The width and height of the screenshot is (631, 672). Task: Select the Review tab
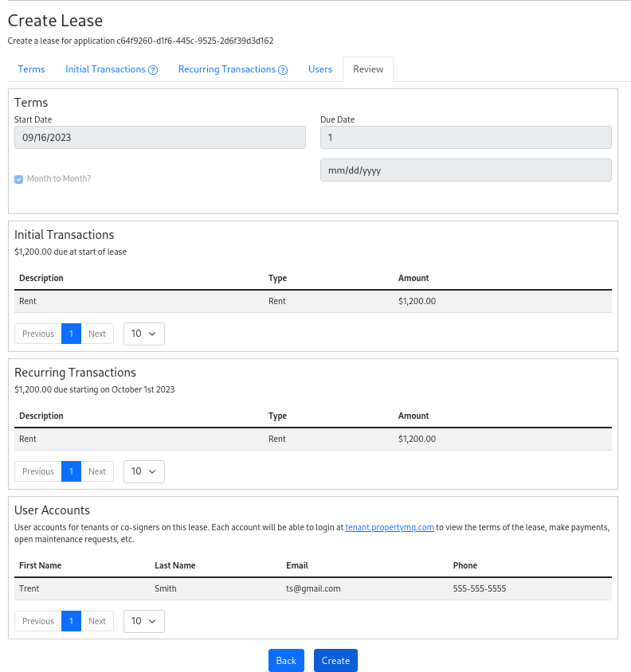(368, 69)
